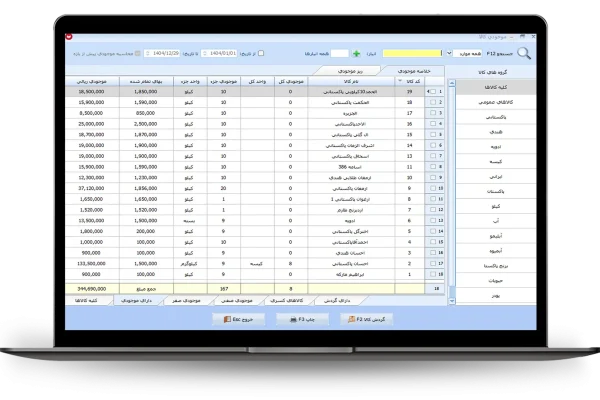Toggle the greyed checkbox beside the 1404/12/29 date field
The width and height of the screenshot is (600, 400).
(x=138, y=53)
